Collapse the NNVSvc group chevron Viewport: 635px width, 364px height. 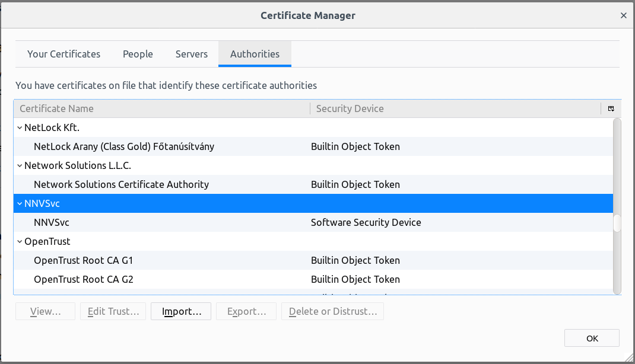pyautogui.click(x=20, y=203)
